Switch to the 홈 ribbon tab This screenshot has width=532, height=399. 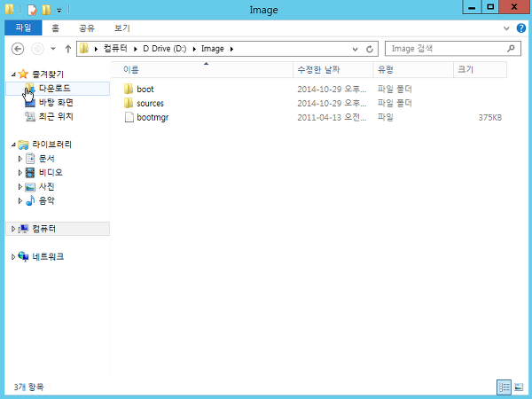[x=55, y=27]
